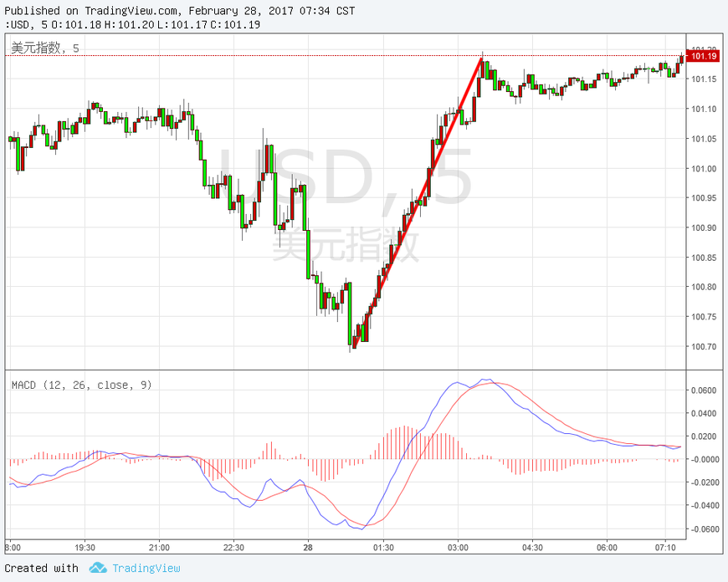Click the 06:00 time axis label
728x582 pixels.
(x=607, y=548)
